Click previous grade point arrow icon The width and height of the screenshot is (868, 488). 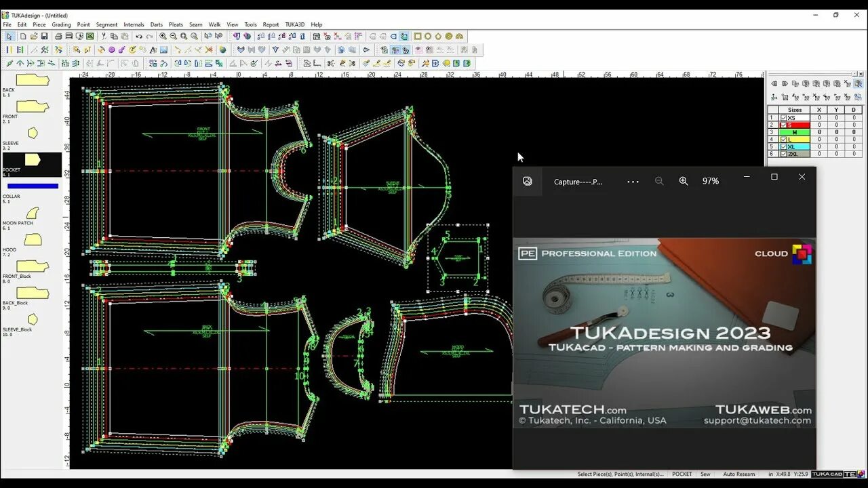point(774,83)
